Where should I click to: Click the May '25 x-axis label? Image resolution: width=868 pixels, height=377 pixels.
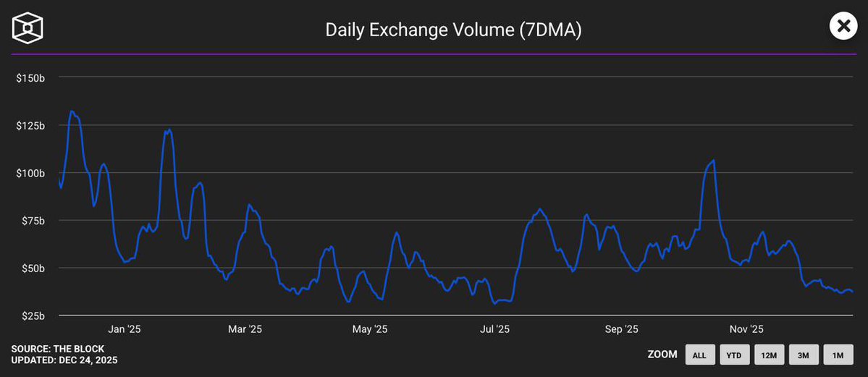coord(370,329)
